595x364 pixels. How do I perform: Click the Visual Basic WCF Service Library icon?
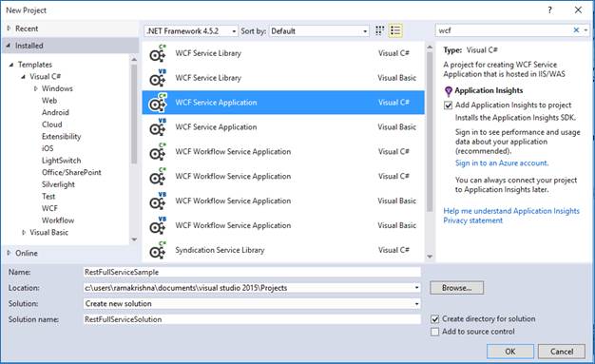pos(158,78)
